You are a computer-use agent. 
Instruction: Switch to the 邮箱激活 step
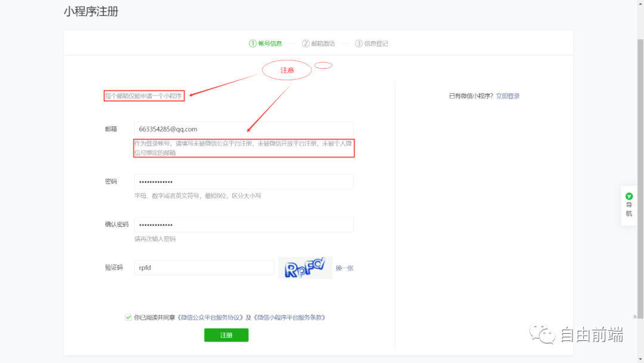(x=322, y=43)
